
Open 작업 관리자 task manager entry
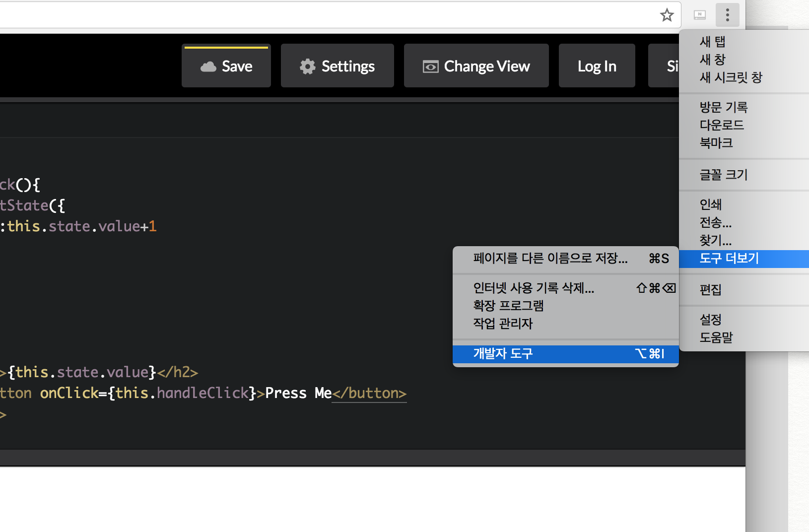[566, 324]
